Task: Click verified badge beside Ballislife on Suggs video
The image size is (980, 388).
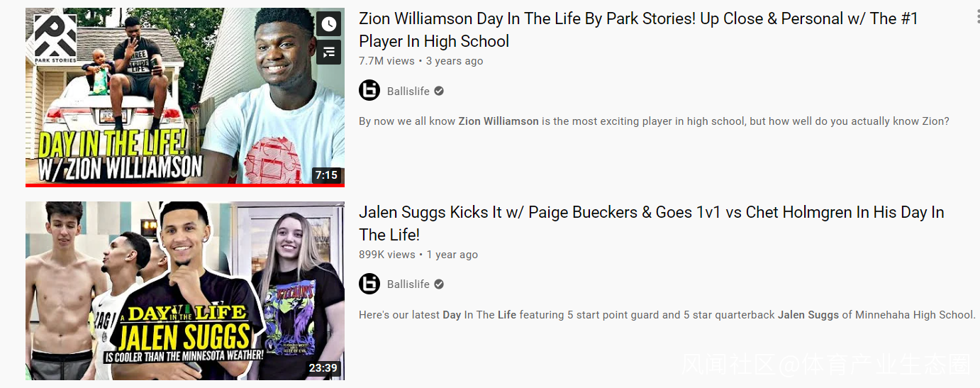Action: tap(439, 284)
